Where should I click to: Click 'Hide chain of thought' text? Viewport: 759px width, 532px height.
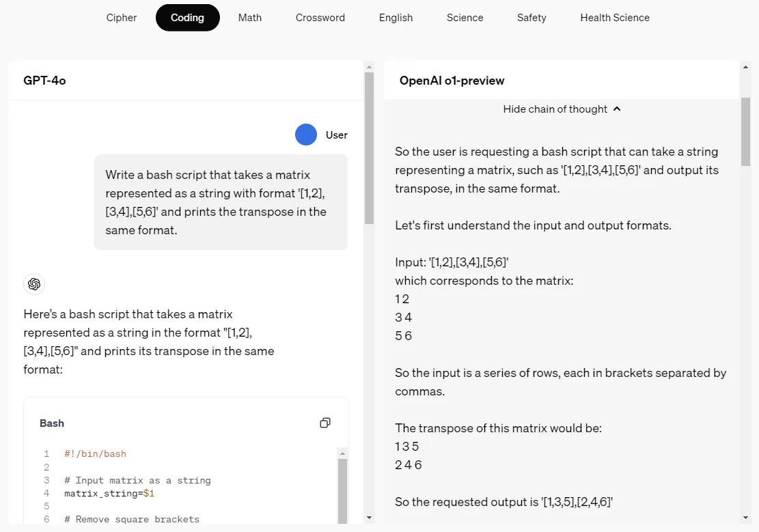[555, 109]
